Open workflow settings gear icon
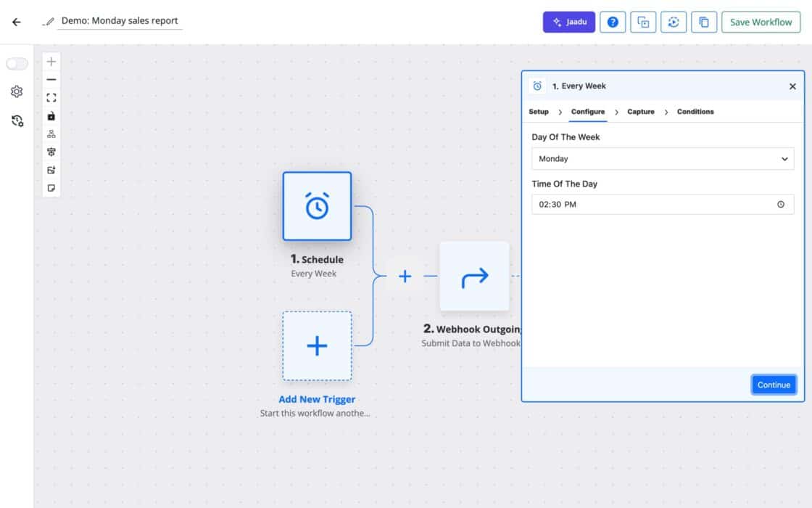The image size is (812, 508). click(x=17, y=91)
